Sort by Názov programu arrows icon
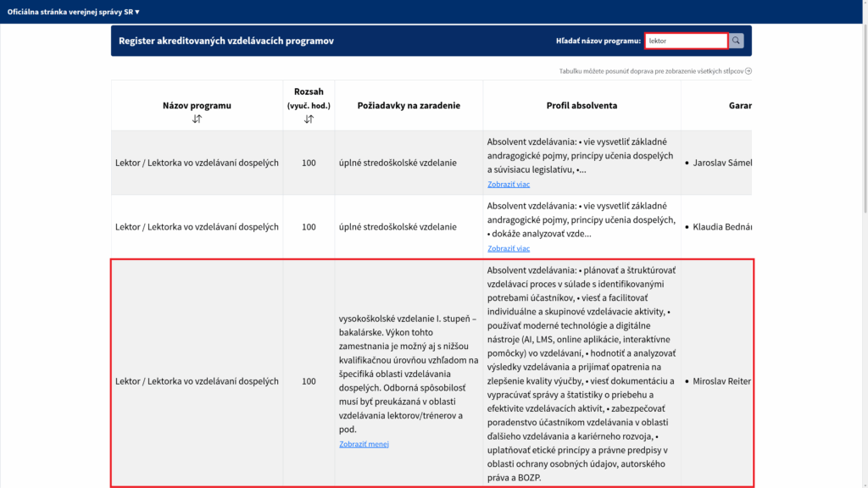Screen dimensions: 868x488 click(197, 119)
